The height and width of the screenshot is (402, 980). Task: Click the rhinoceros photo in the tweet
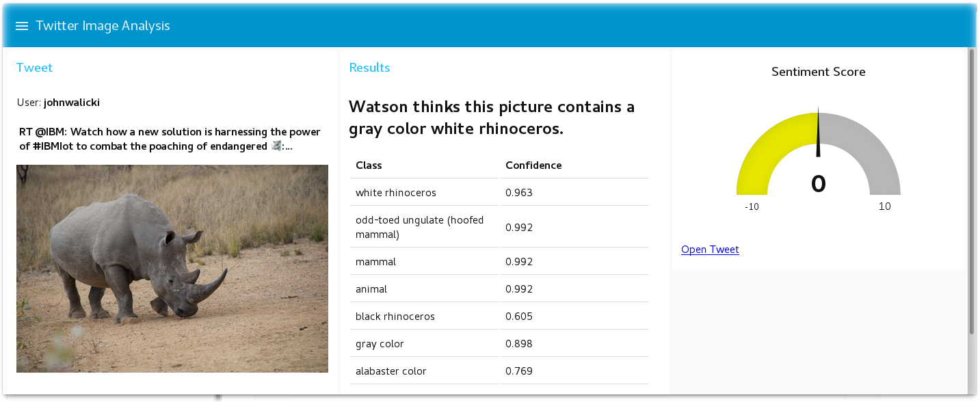click(172, 268)
